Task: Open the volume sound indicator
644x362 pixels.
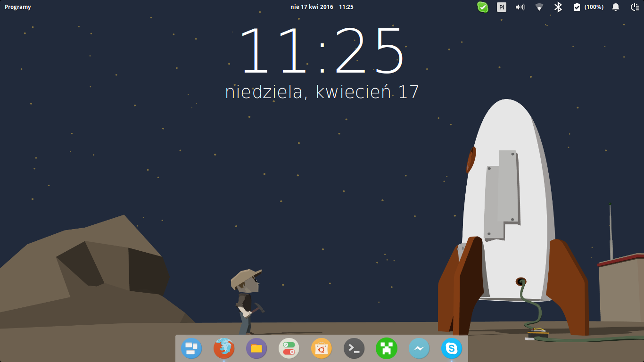Action: point(520,7)
